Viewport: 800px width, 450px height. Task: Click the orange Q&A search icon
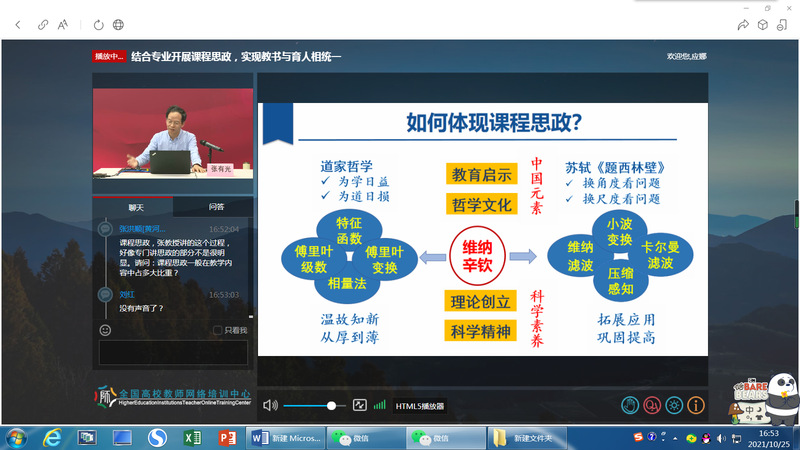point(652,405)
